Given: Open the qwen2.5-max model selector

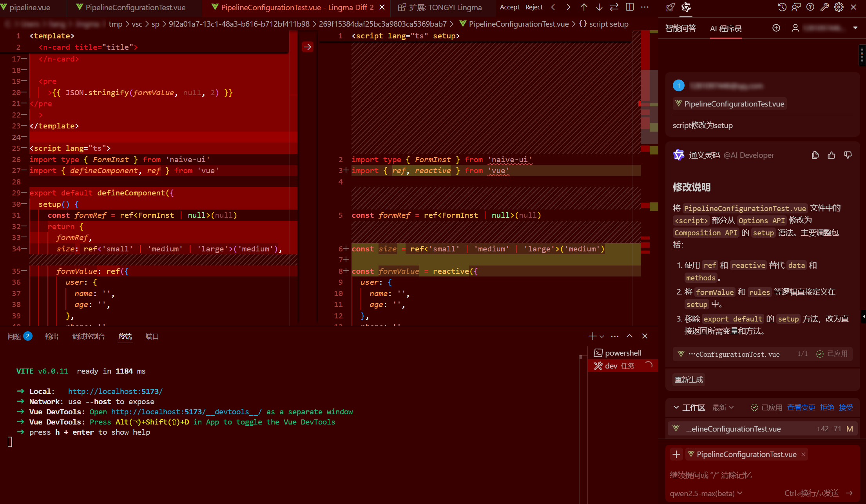Looking at the screenshot, I should click(706, 493).
